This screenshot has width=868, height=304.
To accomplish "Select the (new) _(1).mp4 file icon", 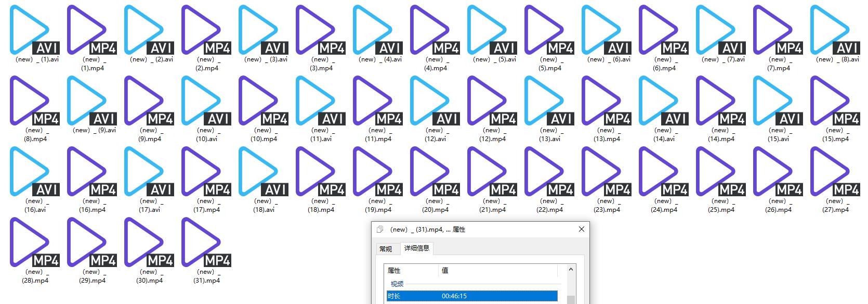I will [91, 30].
